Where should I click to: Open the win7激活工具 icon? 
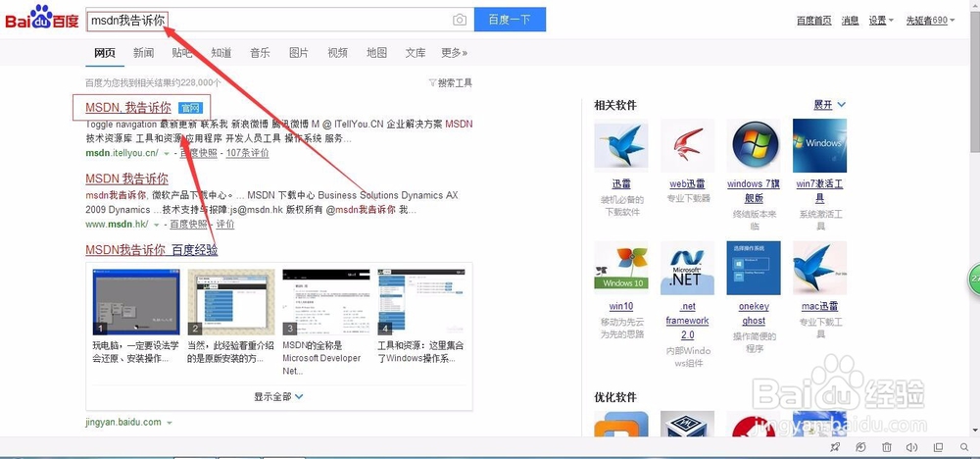tap(819, 146)
